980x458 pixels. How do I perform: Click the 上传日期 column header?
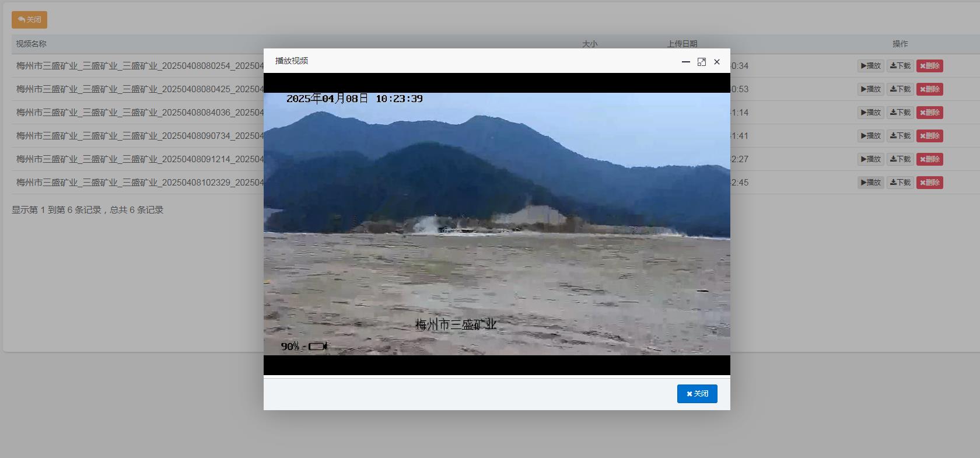(682, 44)
